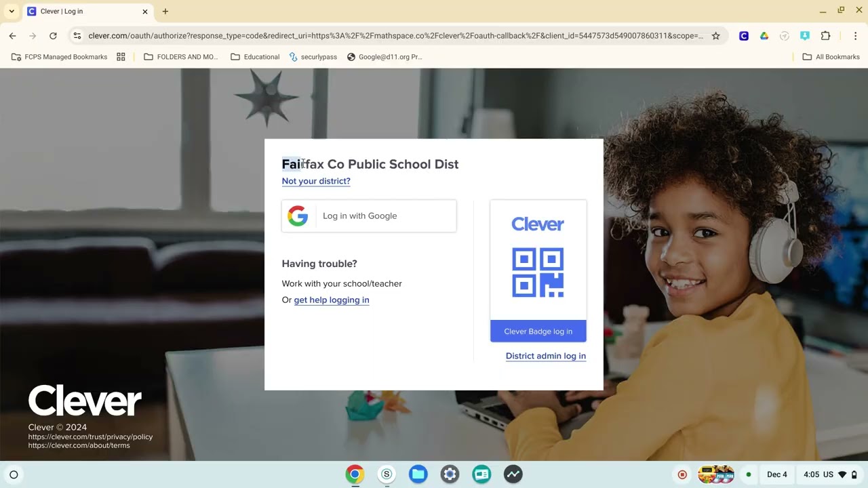Viewport: 868px width, 488px height.
Task: Open the circled S app on shelf
Action: coord(387,474)
